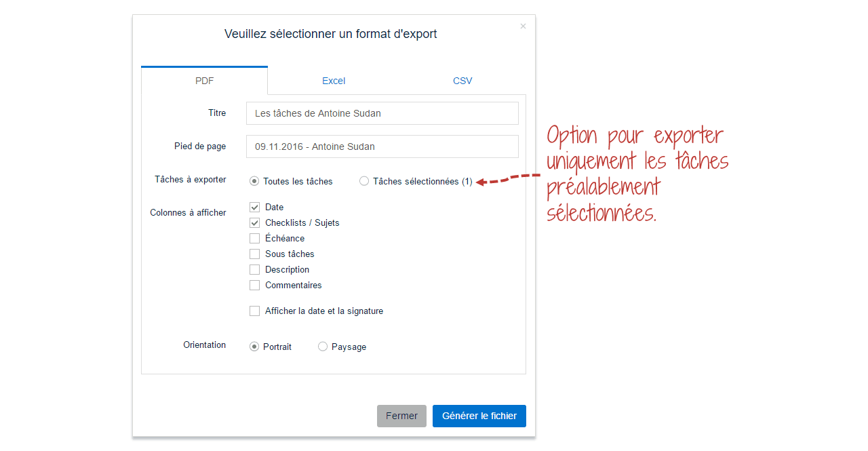Viewport: 868px width, 451px height.
Task: Choose the Paysage orientation radio button
Action: (323, 347)
